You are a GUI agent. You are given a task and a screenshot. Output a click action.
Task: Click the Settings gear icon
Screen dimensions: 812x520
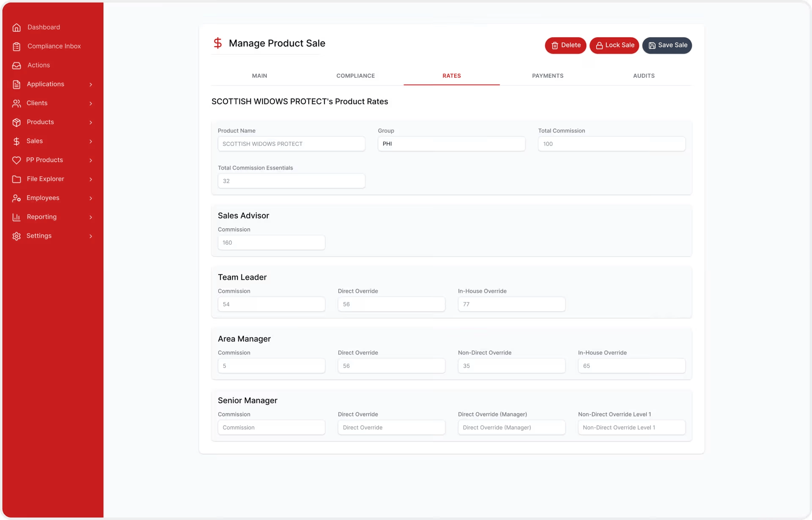(16, 236)
